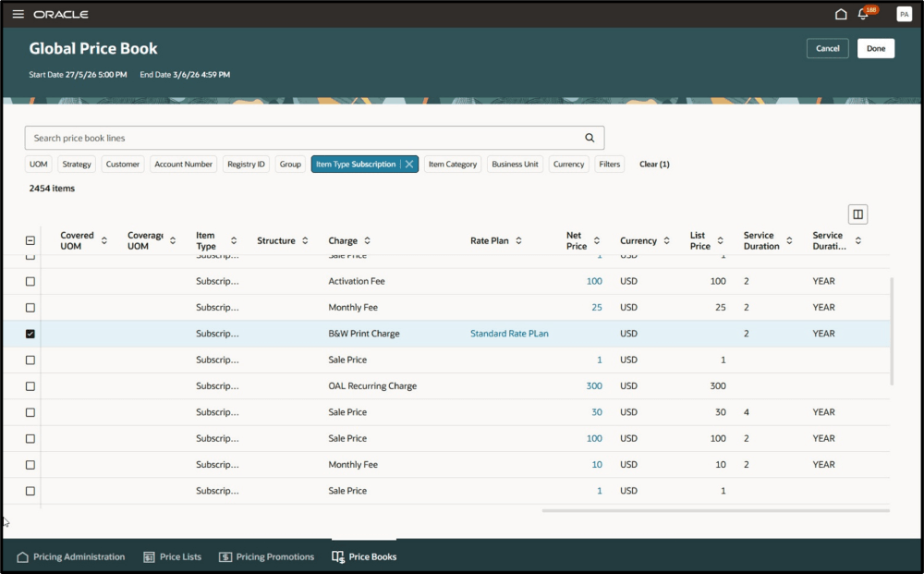Open the Currency filter dropdown
The height and width of the screenshot is (574, 924).
[568, 165]
